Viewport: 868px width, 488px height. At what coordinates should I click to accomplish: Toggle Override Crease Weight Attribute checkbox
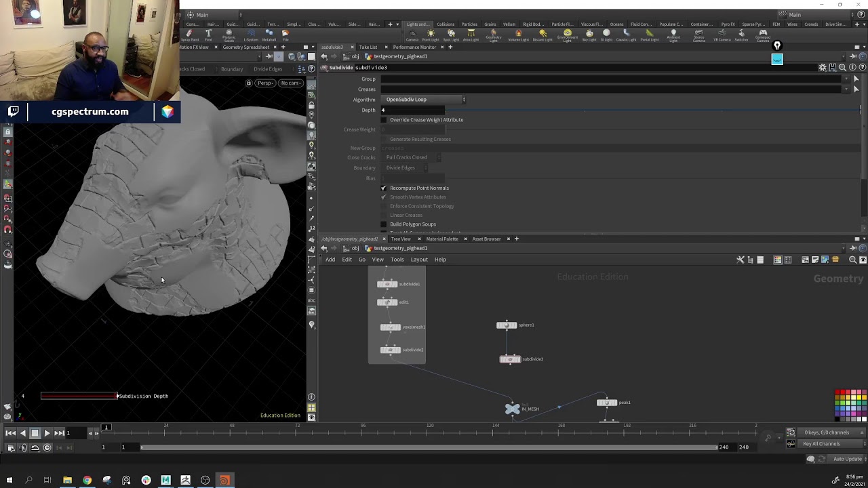tap(384, 120)
